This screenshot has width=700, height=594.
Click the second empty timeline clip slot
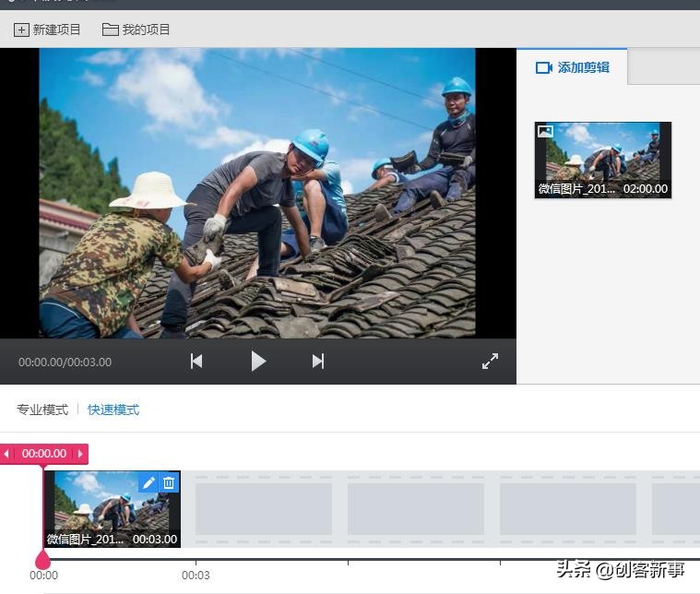tap(416, 509)
